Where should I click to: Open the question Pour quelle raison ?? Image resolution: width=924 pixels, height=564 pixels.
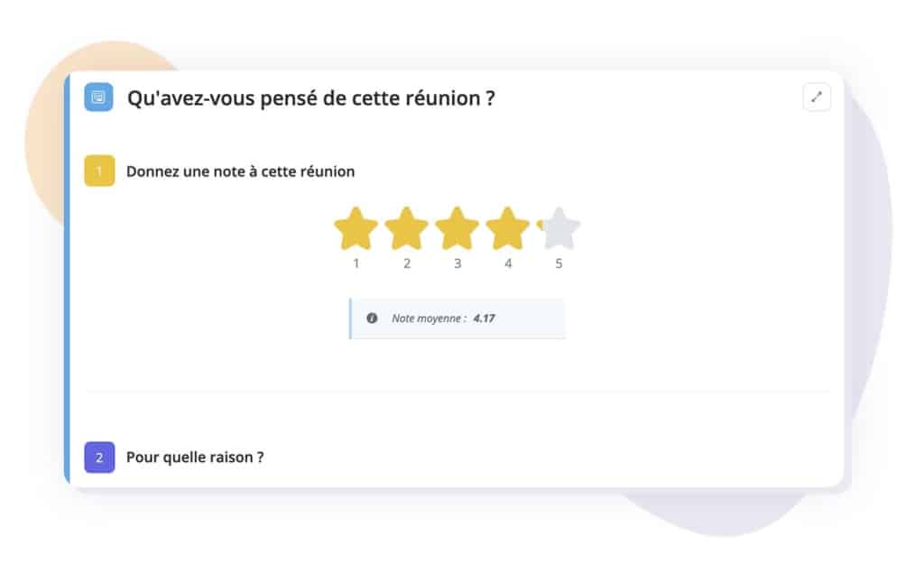coord(195,458)
